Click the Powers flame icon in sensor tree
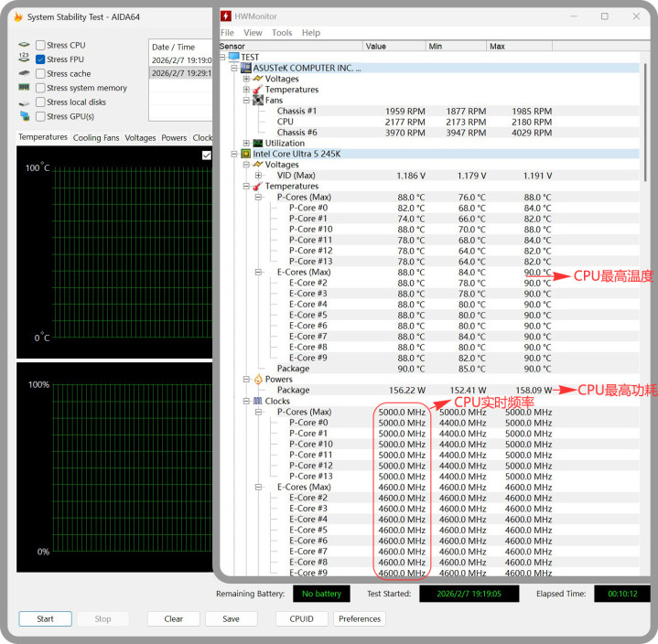 tap(257, 380)
